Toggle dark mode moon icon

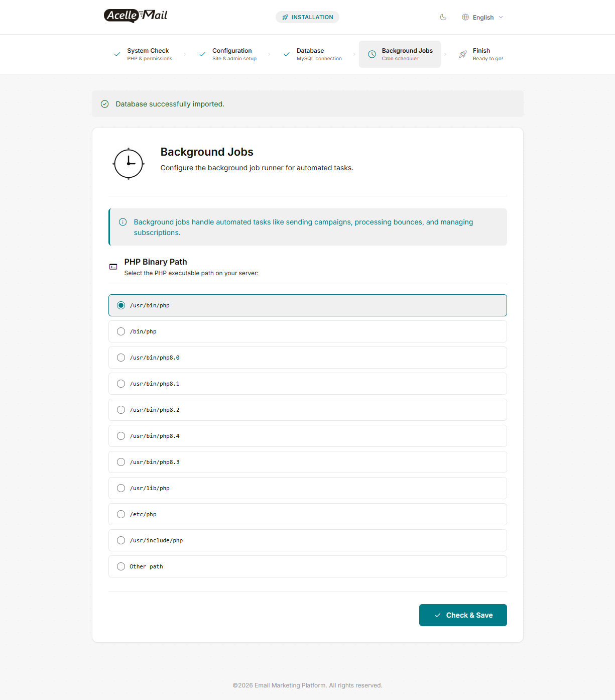pos(443,17)
